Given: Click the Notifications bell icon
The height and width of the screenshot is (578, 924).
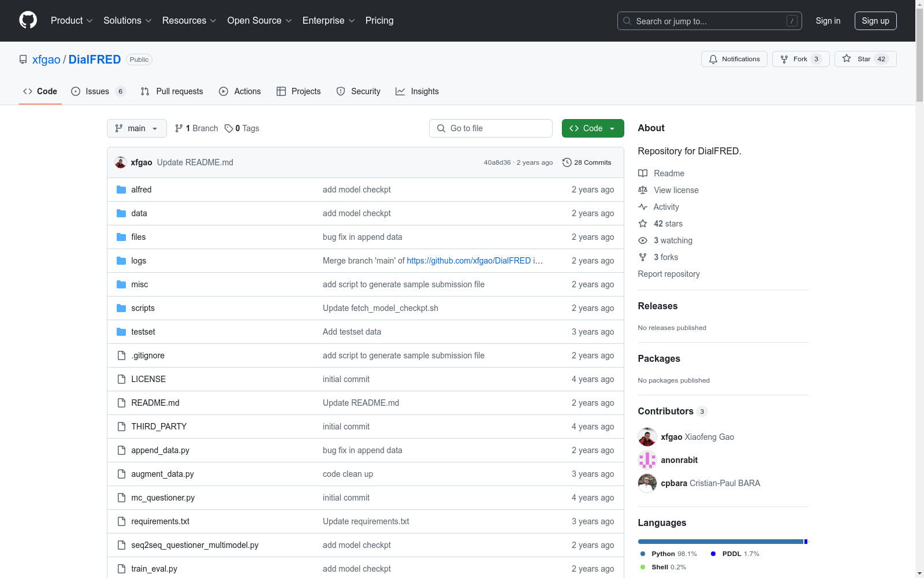Looking at the screenshot, I should 713,59.
